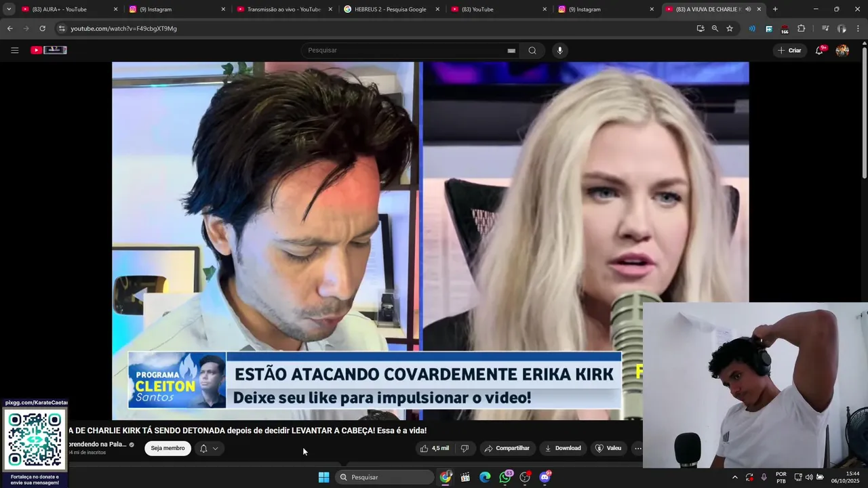The height and width of the screenshot is (488, 868).
Task: Open notification bell dropdown for channel
Action: coord(209,448)
